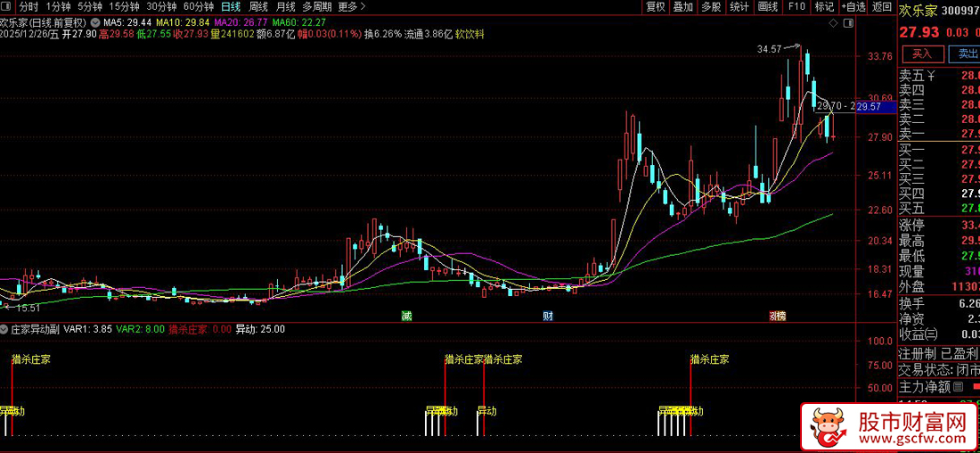This screenshot has height=453, width=980.
Task: Click the 标记 mark button
Action: 824,7
